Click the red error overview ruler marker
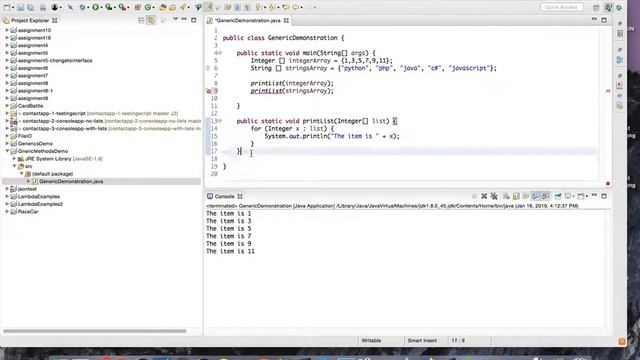This screenshot has height=360, width=640. [608, 91]
